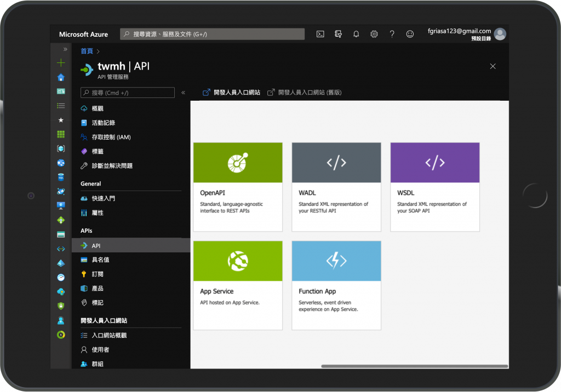Open the Security Center shield icon in the sidebar
561x392 pixels.
click(x=61, y=306)
